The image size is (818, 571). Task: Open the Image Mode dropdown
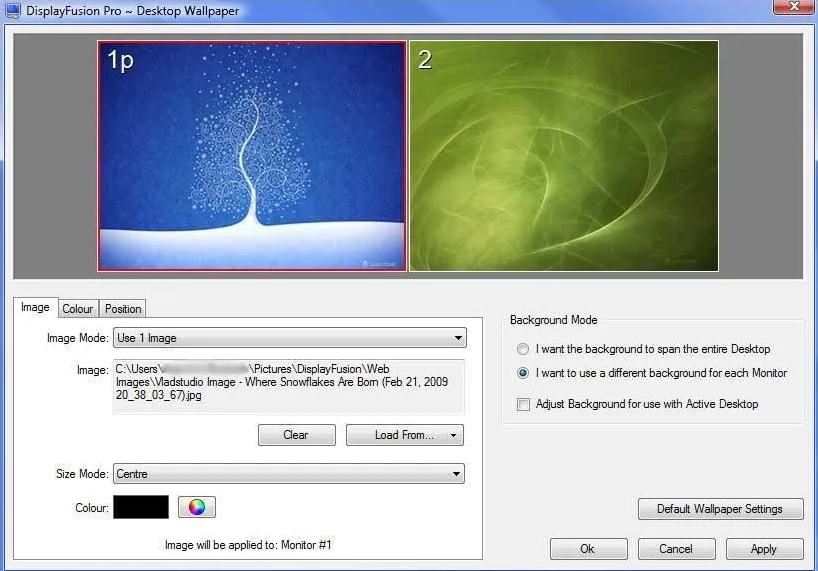coord(290,338)
